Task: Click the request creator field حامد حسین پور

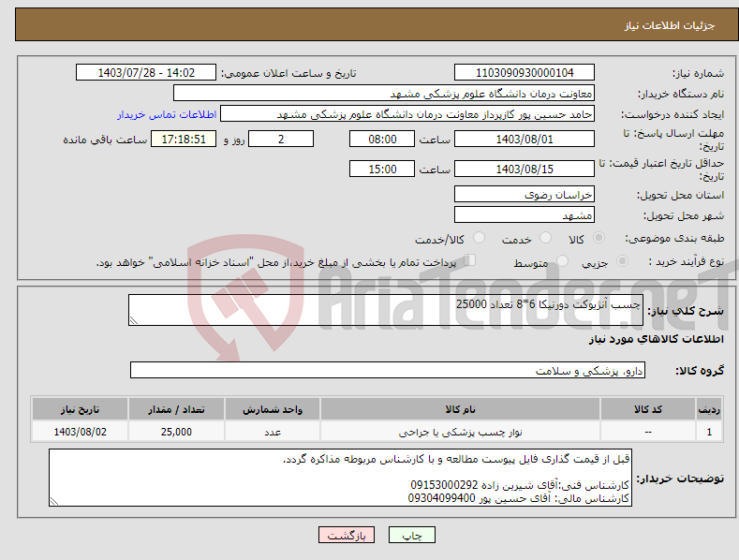Action: pyautogui.click(x=407, y=114)
